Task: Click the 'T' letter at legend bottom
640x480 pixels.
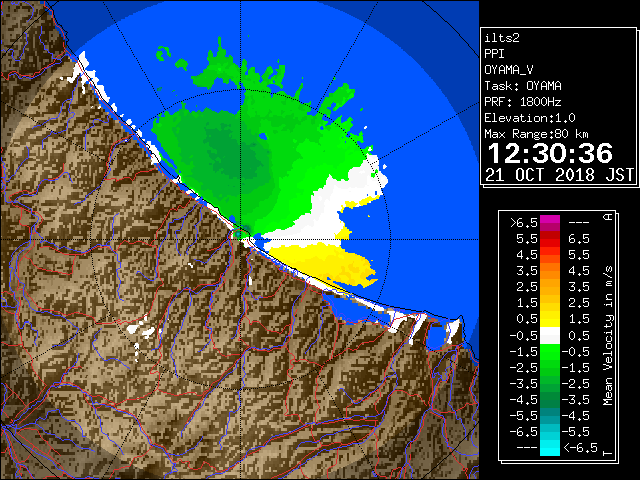Action: pos(608,453)
